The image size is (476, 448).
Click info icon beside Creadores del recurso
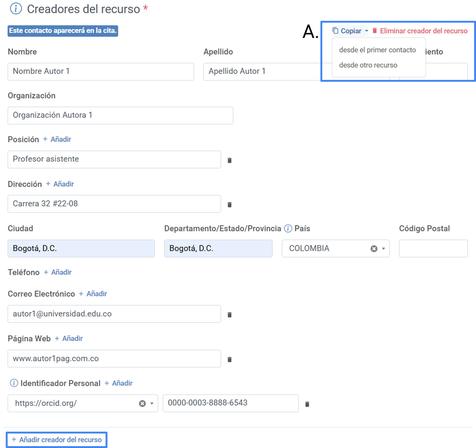pos(16,9)
